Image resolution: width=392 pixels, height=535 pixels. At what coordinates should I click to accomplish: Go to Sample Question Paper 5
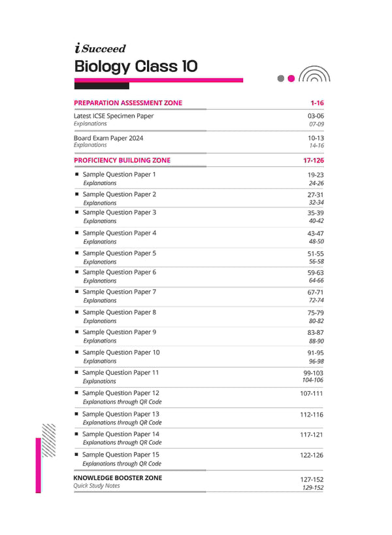click(x=120, y=253)
